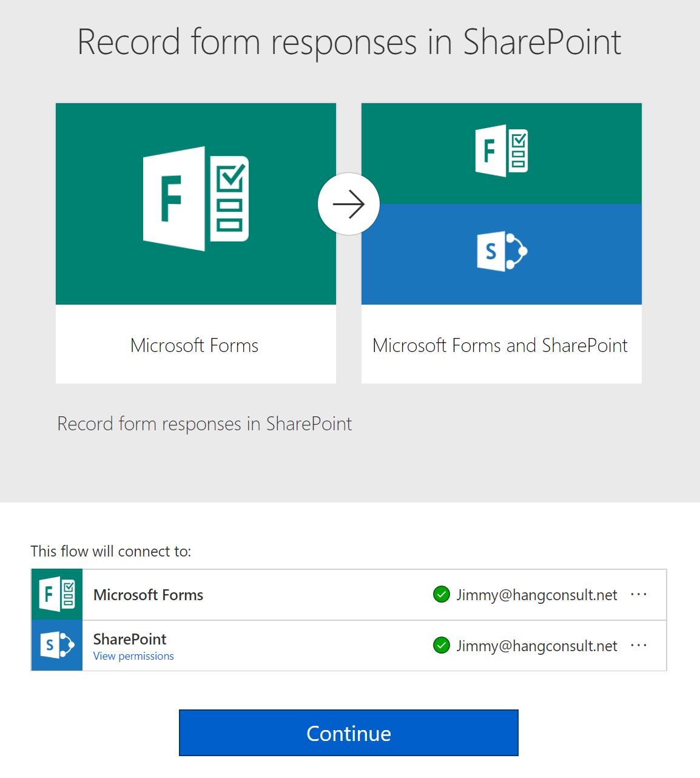This screenshot has width=700, height=778.
Task: Click the Microsoft Forms icon in connections list
Action: [x=57, y=595]
